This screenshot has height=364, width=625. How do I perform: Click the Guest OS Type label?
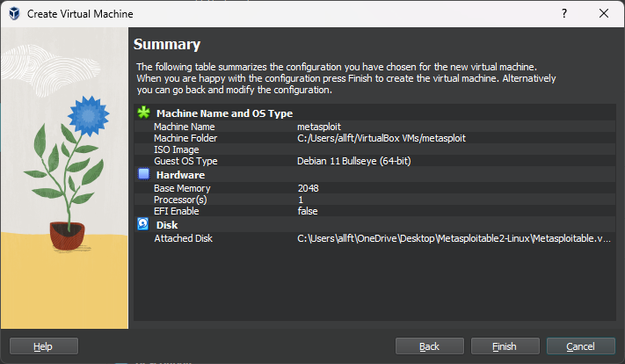tap(185, 161)
